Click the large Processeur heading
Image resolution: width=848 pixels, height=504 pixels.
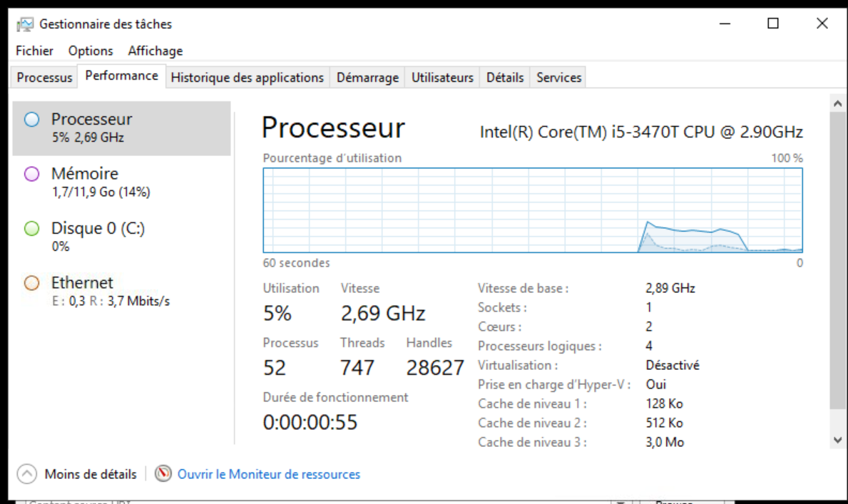tap(333, 128)
